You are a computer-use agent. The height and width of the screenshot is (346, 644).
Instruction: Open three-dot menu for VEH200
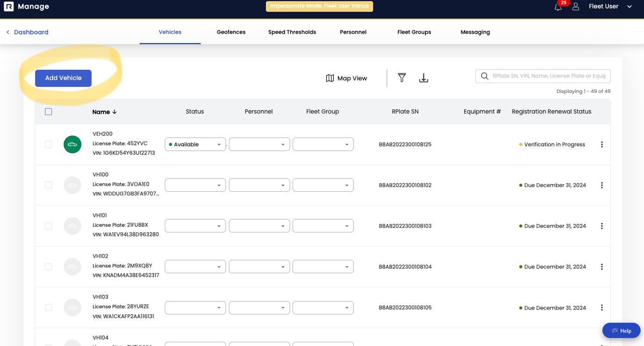click(x=601, y=144)
